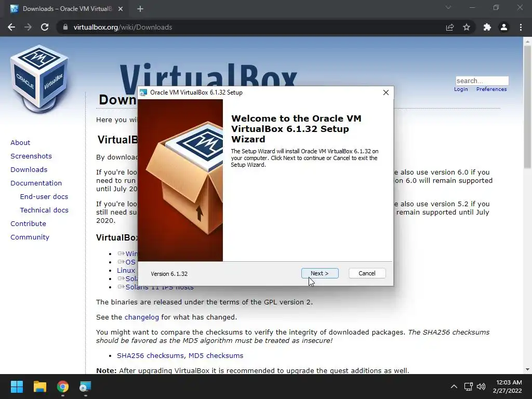Open the Chrome tab search chevron
Viewport: 532px width, 399px height.
[x=448, y=7]
